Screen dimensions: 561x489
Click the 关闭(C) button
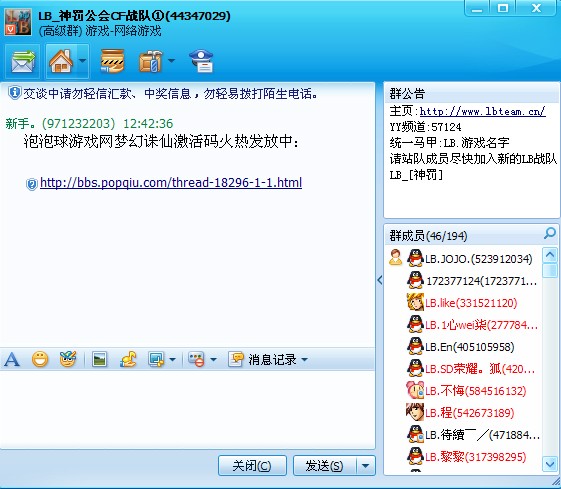pyautogui.click(x=252, y=465)
